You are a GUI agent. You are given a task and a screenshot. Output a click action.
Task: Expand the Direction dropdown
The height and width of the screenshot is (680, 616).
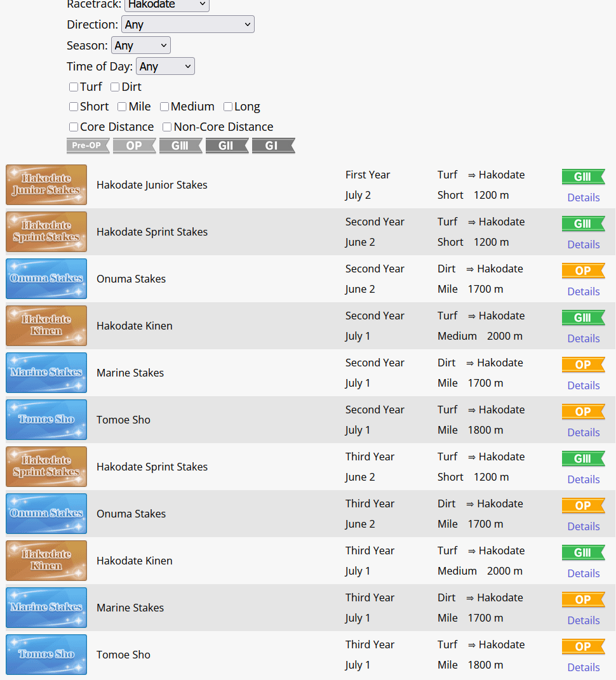(x=187, y=24)
